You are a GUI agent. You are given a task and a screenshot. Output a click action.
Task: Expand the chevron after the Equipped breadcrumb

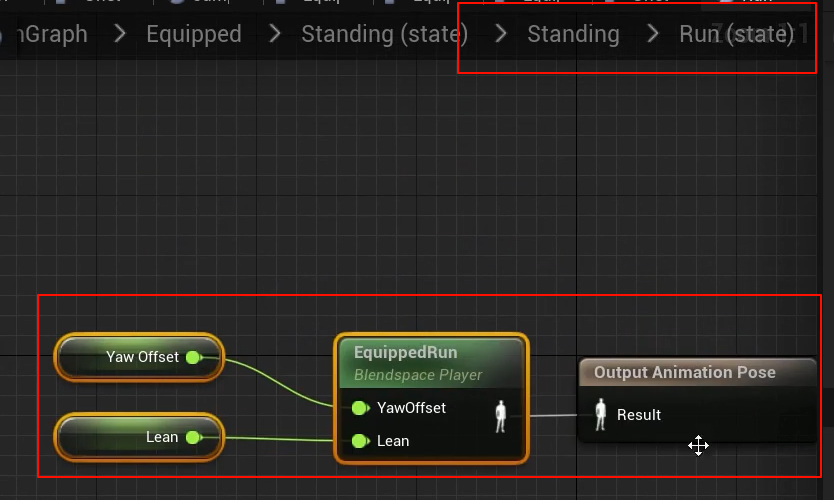(x=274, y=34)
